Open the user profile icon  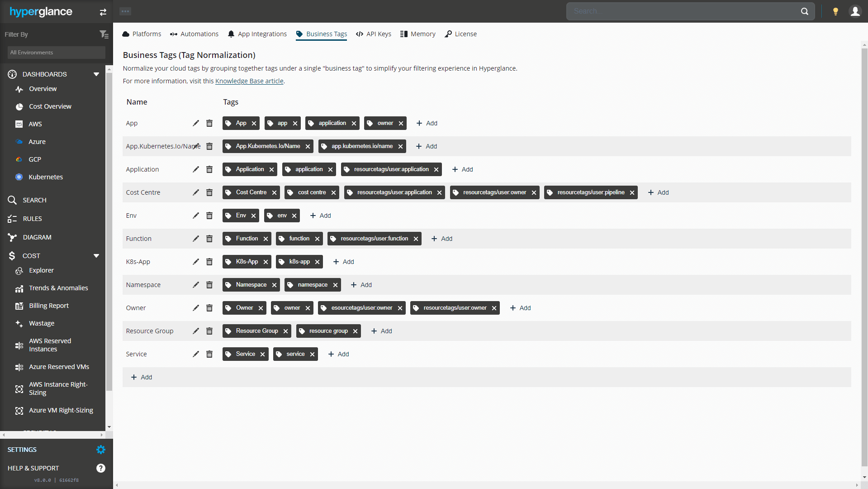tap(855, 11)
